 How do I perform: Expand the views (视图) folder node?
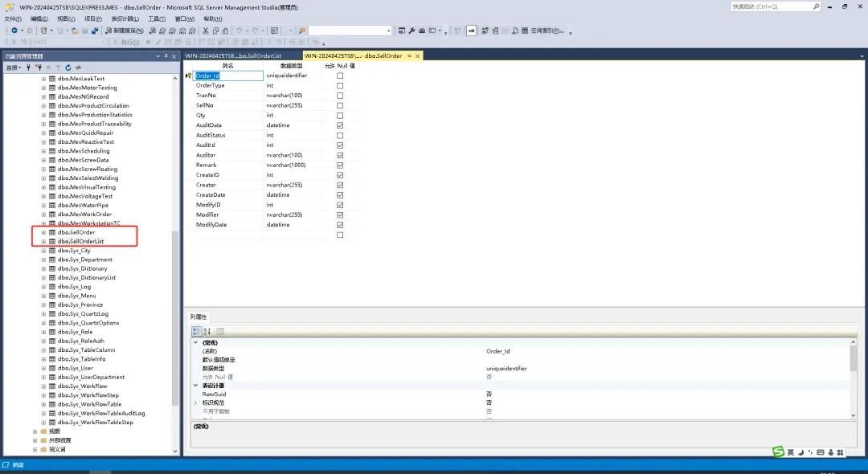35,431
